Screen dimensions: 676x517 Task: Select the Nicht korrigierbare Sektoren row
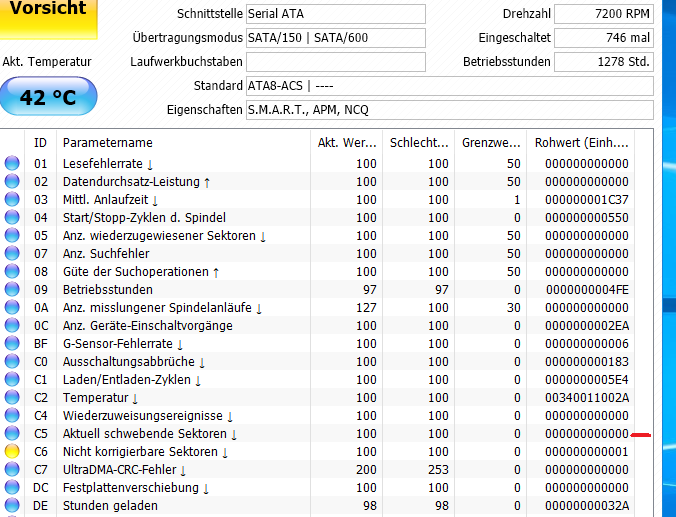pyautogui.click(x=317, y=451)
